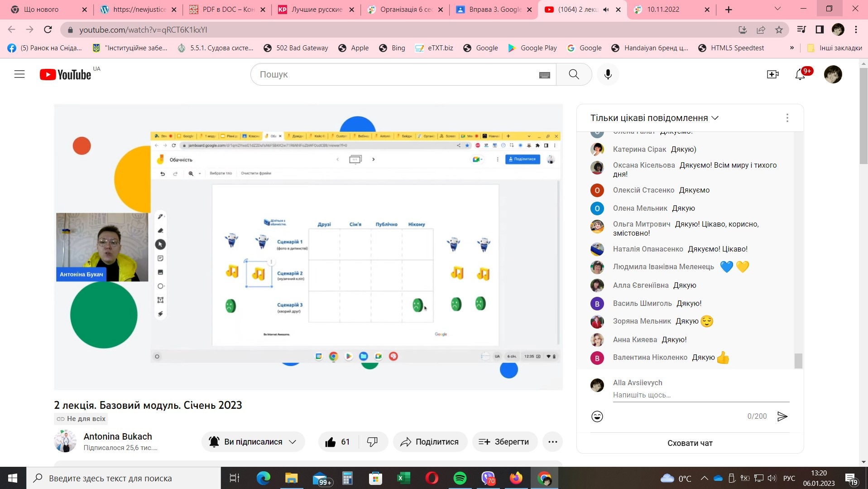Open Chrome side panel

pos(820,30)
